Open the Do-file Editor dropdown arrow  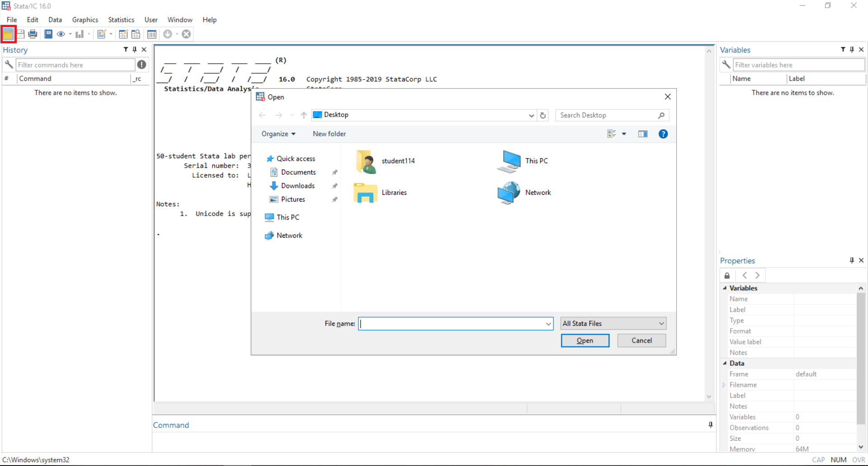(111, 34)
